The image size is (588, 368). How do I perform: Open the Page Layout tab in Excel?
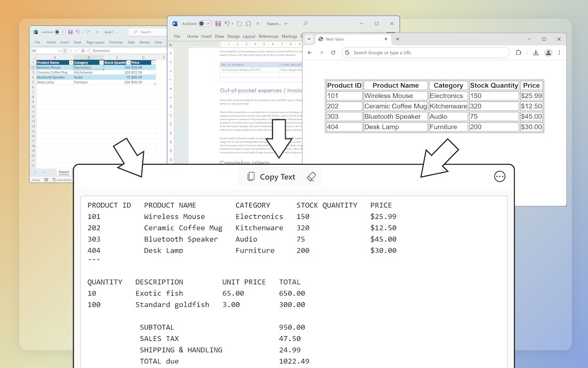[95, 42]
